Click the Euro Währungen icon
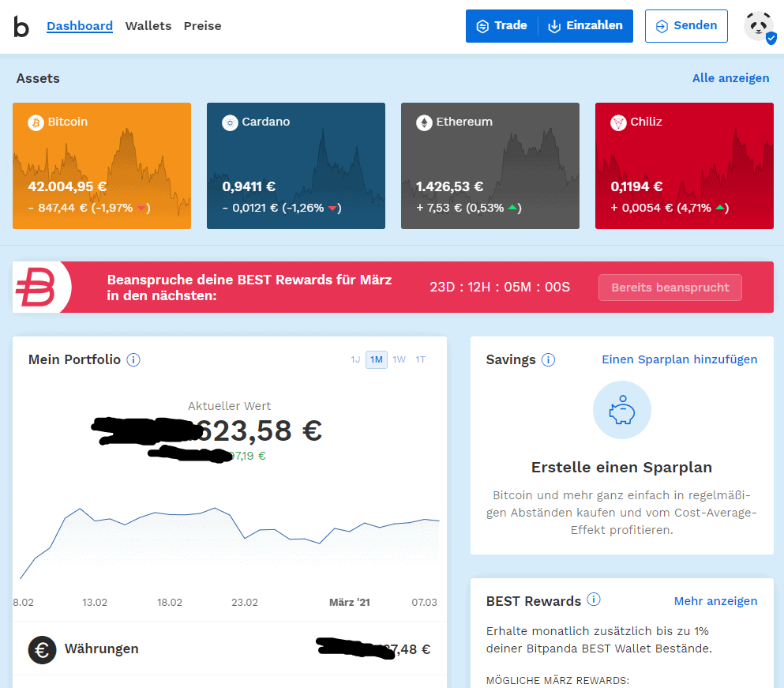The width and height of the screenshot is (784, 688). pyautogui.click(x=42, y=649)
